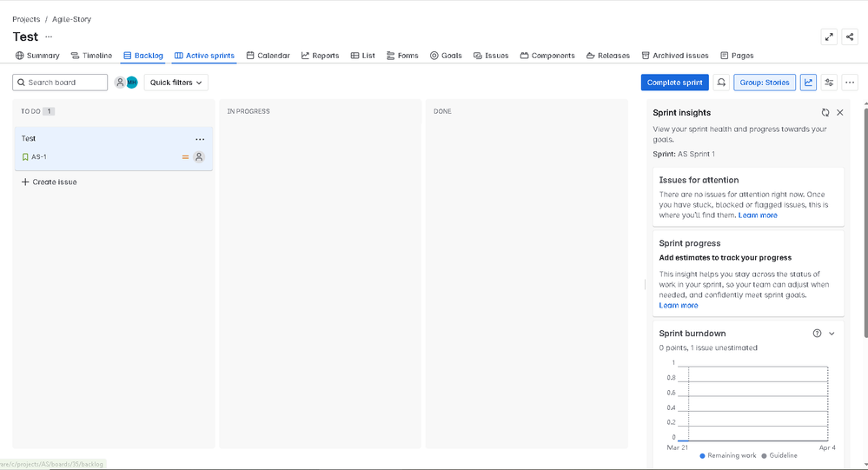The width and height of the screenshot is (868, 470).
Task: Click the Projects breadcrumb link
Action: [x=26, y=19]
